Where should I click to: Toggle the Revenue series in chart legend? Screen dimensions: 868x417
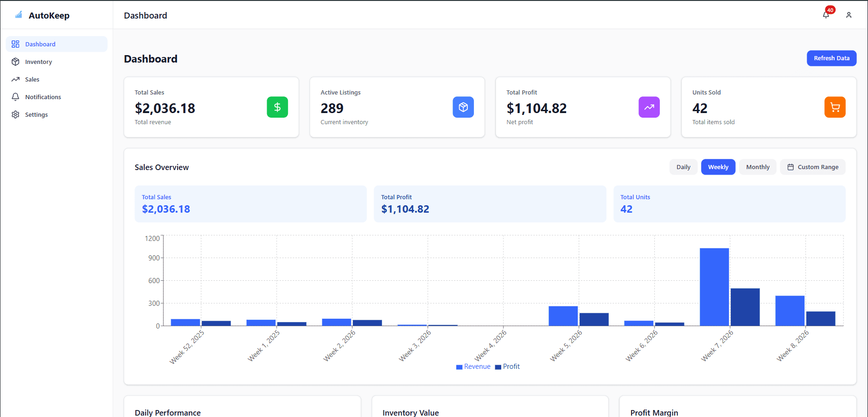pos(473,366)
